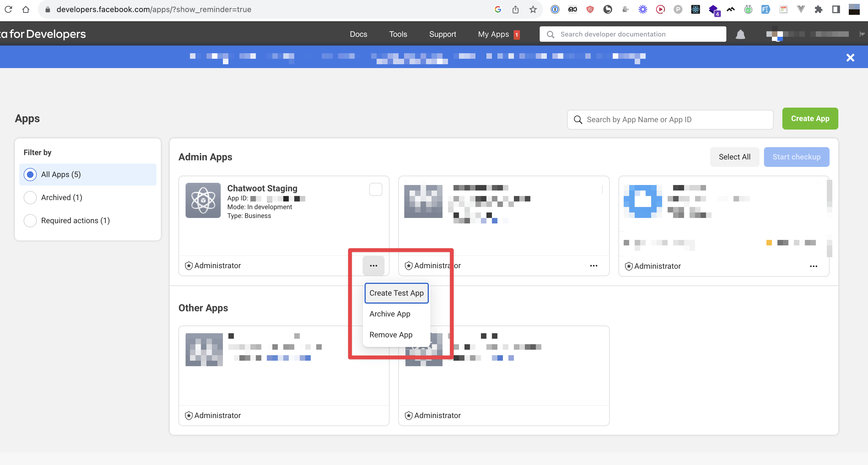The image size is (868, 465).
Task: Select Archived apps radio button filter
Action: 30,197
